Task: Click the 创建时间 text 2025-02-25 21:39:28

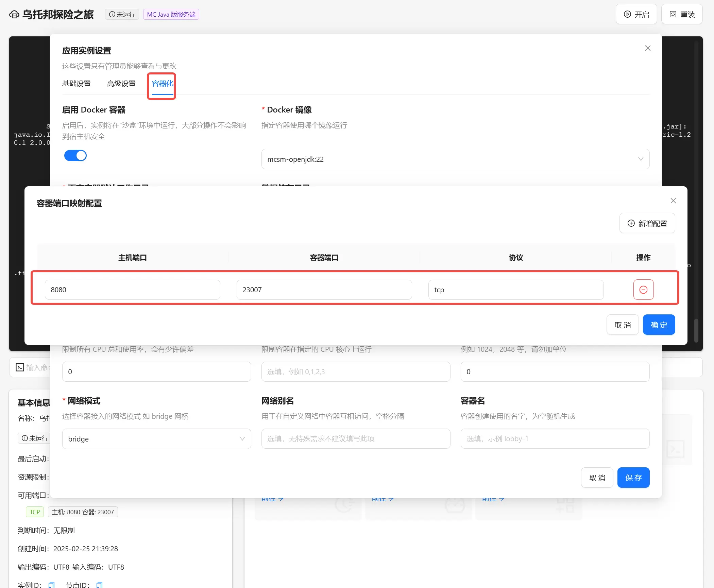Action: pyautogui.click(x=86, y=549)
